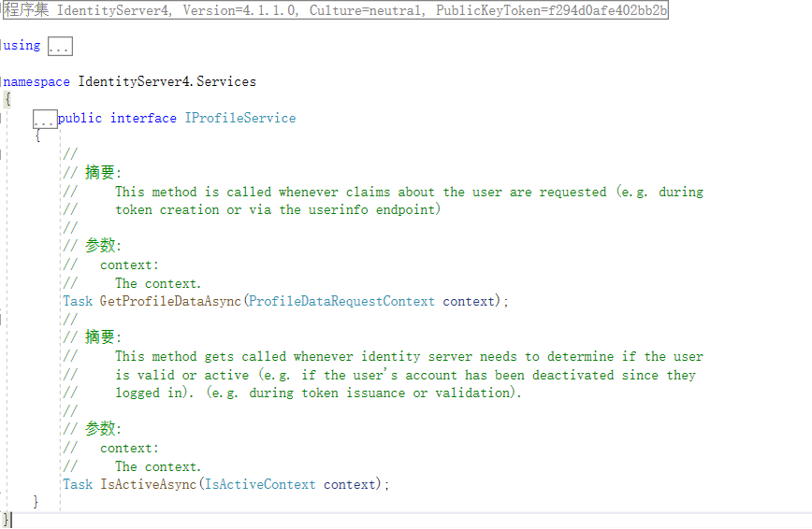
Task: Click Task before GetProfileDataAsync
Action: [x=78, y=301]
